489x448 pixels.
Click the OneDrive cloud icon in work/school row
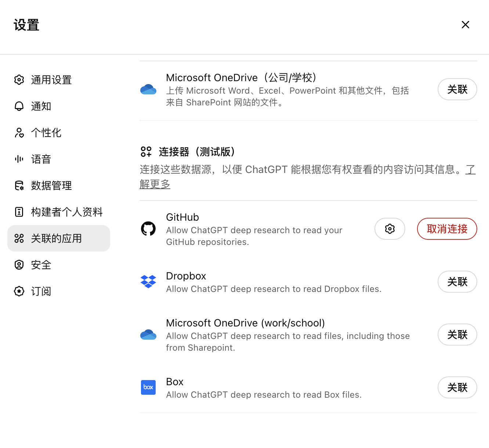click(x=148, y=335)
